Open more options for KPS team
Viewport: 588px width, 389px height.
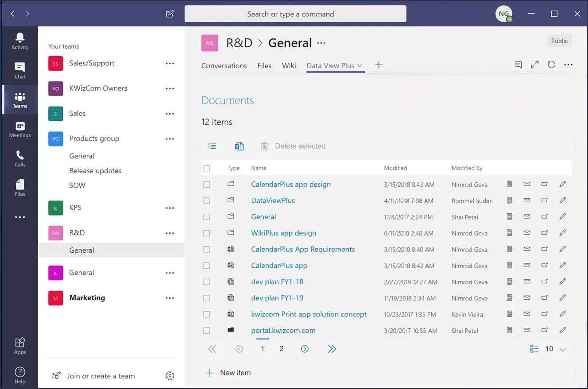[170, 208]
